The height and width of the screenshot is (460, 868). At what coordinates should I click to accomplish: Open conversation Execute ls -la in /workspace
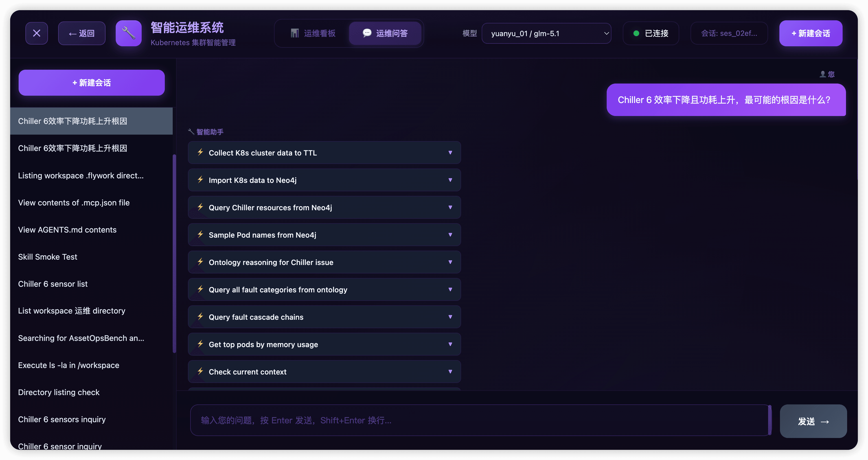[91, 365]
